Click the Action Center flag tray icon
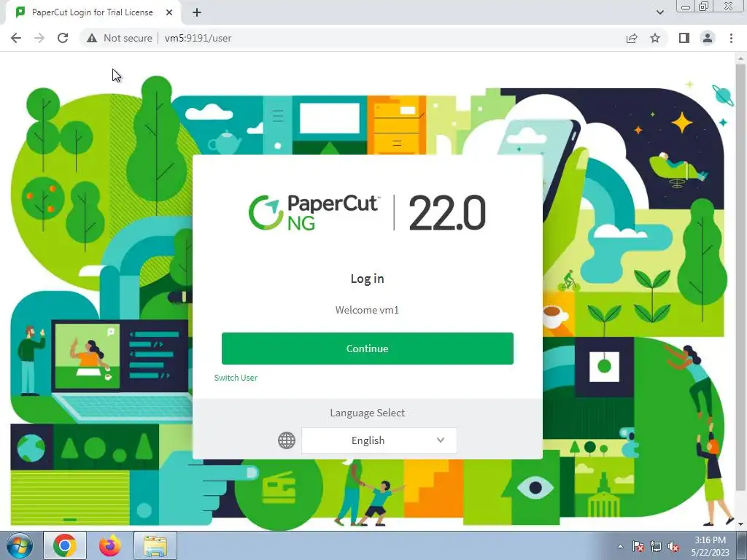Screen dimensions: 747x560 pos(638,546)
